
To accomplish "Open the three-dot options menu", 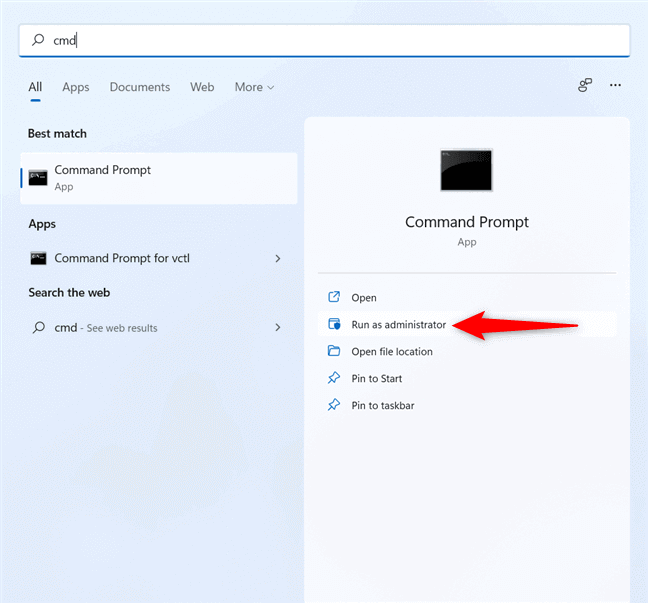I will [x=616, y=86].
